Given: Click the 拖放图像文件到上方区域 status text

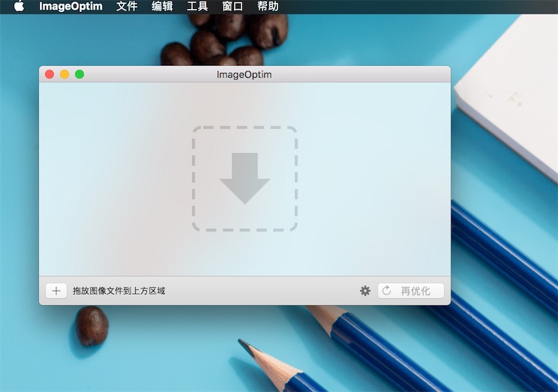Looking at the screenshot, I should 118,291.
